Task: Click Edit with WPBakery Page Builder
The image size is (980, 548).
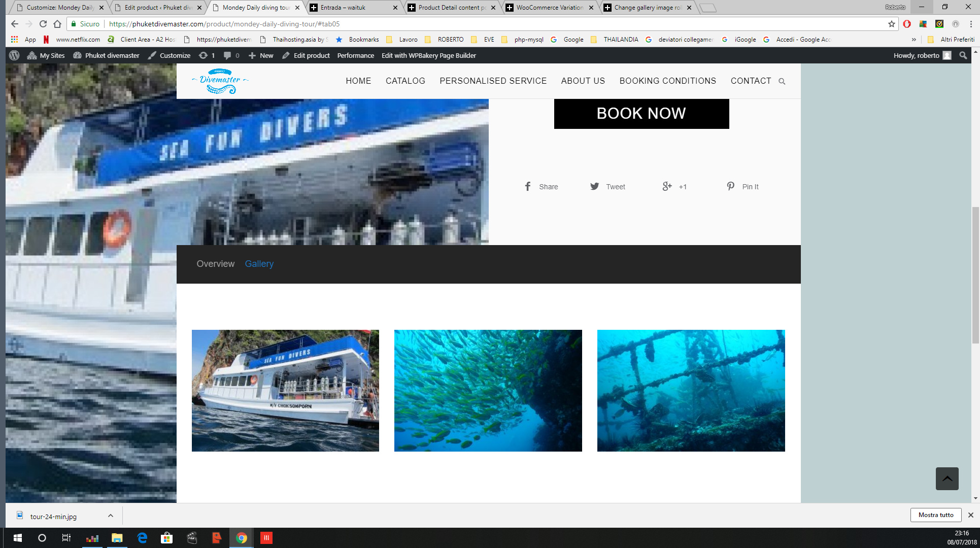Action: point(429,55)
